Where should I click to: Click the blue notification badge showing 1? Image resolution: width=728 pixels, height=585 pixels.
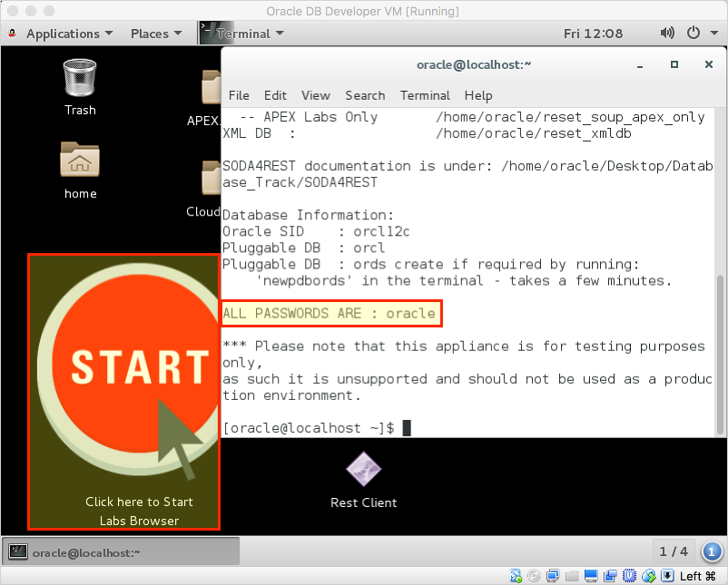pos(712,551)
